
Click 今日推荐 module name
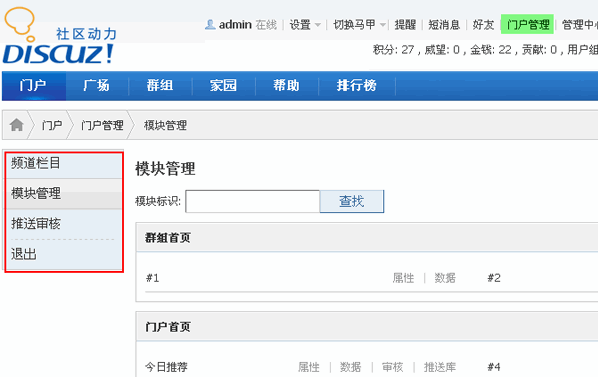tap(166, 367)
